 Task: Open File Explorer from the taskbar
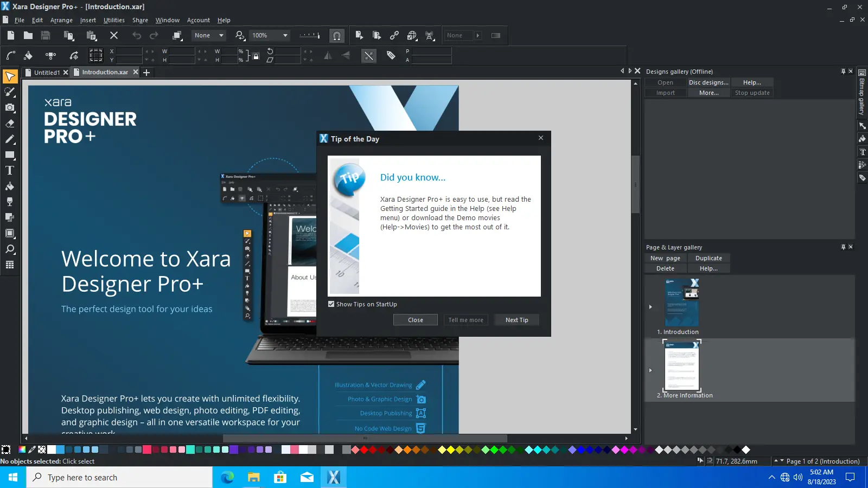tap(254, 477)
